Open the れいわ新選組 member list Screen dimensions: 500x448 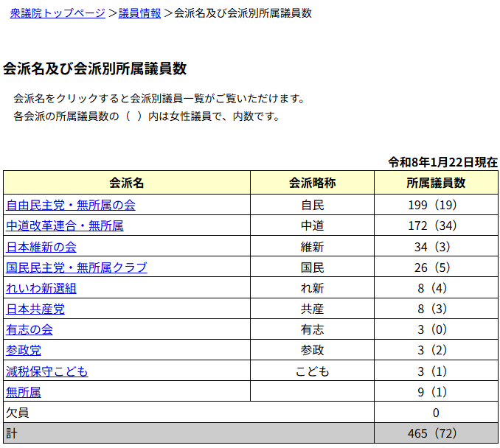coord(41,288)
